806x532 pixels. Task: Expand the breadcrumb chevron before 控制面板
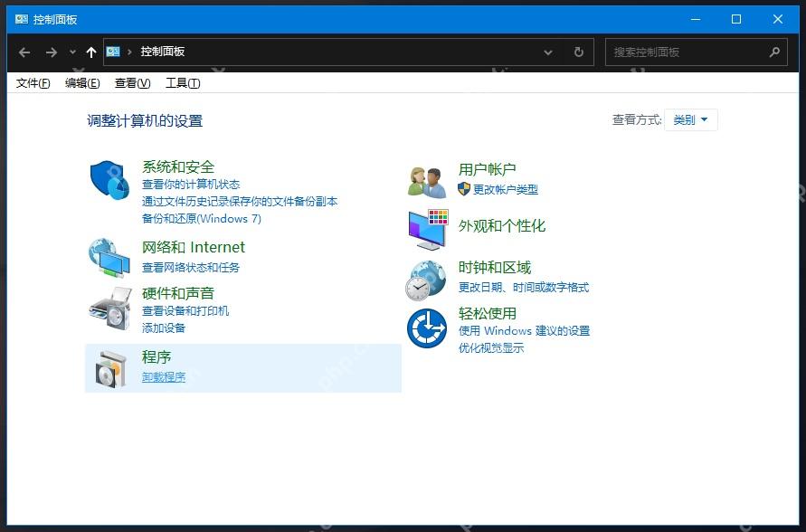pos(129,52)
